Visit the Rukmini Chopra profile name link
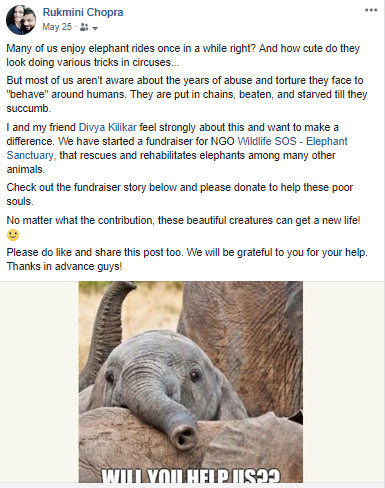 pyautogui.click(x=83, y=12)
